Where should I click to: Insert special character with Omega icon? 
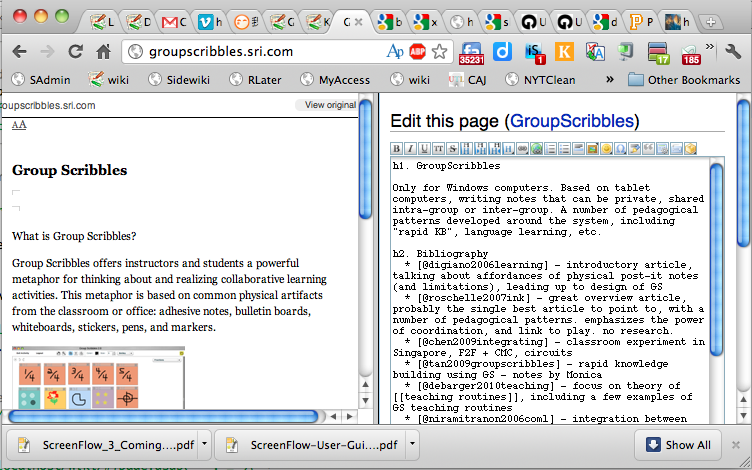click(x=620, y=149)
